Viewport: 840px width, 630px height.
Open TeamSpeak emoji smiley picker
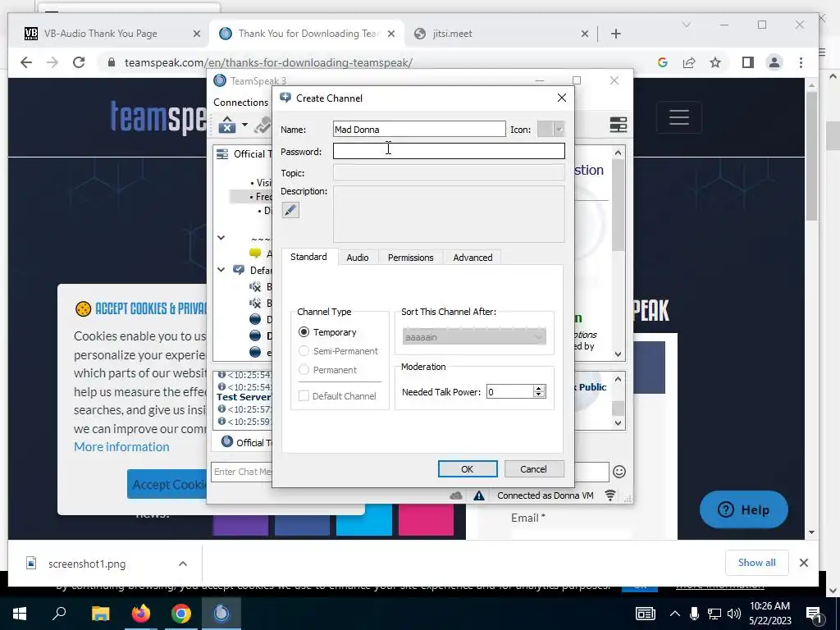[619, 472]
